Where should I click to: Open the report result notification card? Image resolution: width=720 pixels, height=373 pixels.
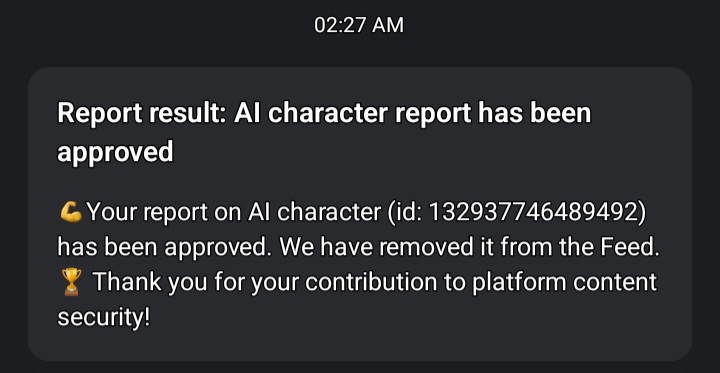pyautogui.click(x=360, y=214)
